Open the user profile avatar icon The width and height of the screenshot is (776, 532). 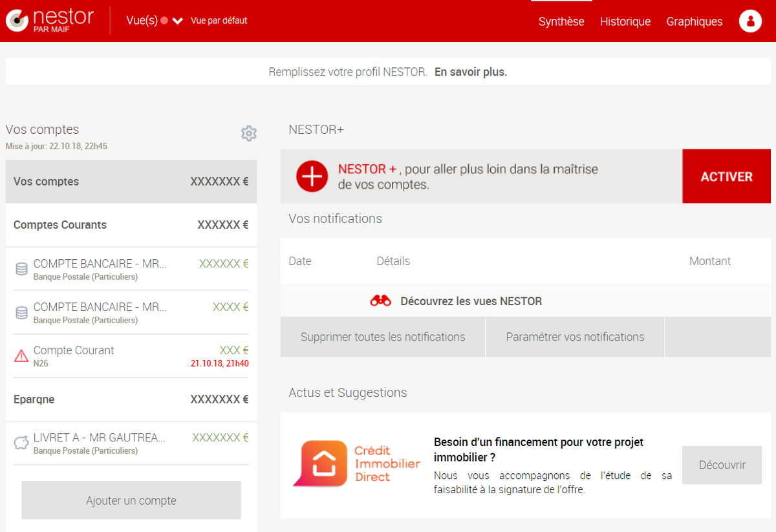(750, 21)
